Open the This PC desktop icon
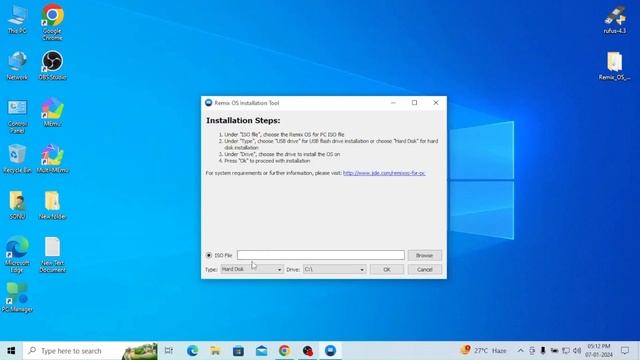Viewport: 640px width, 360px height. [17, 19]
